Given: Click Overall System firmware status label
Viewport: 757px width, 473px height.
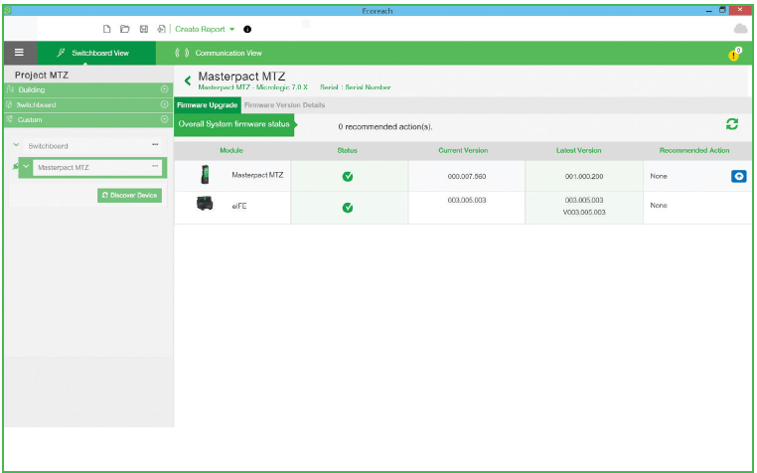Looking at the screenshot, I should [234, 124].
